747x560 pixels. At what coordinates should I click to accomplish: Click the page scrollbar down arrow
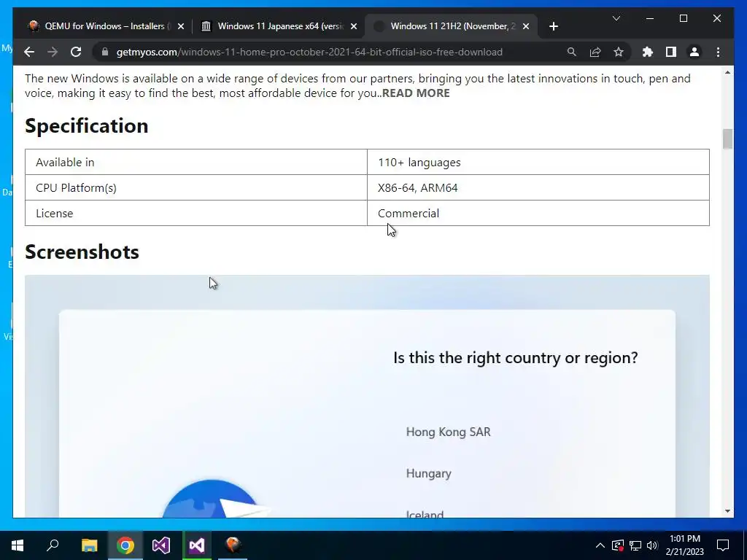[727, 511]
